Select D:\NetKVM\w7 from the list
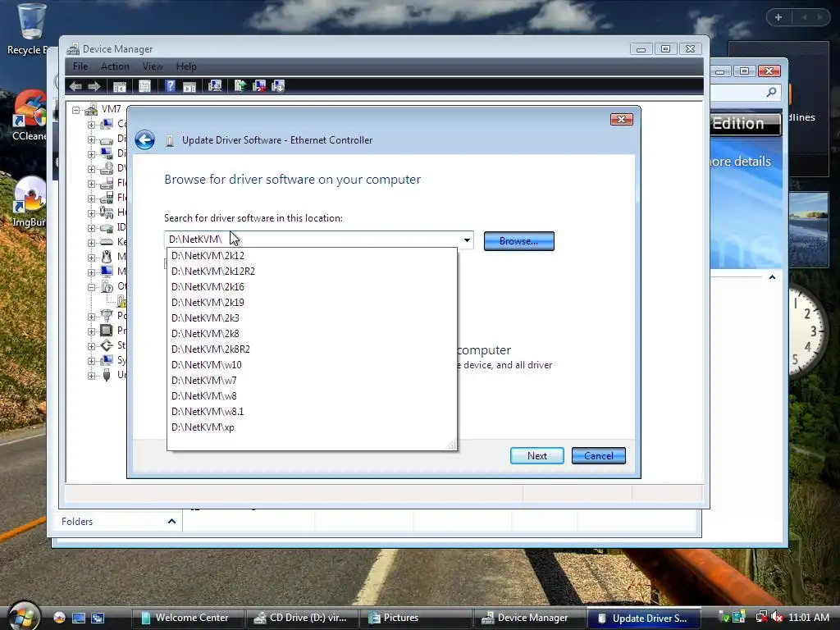This screenshot has height=630, width=840. point(312,380)
